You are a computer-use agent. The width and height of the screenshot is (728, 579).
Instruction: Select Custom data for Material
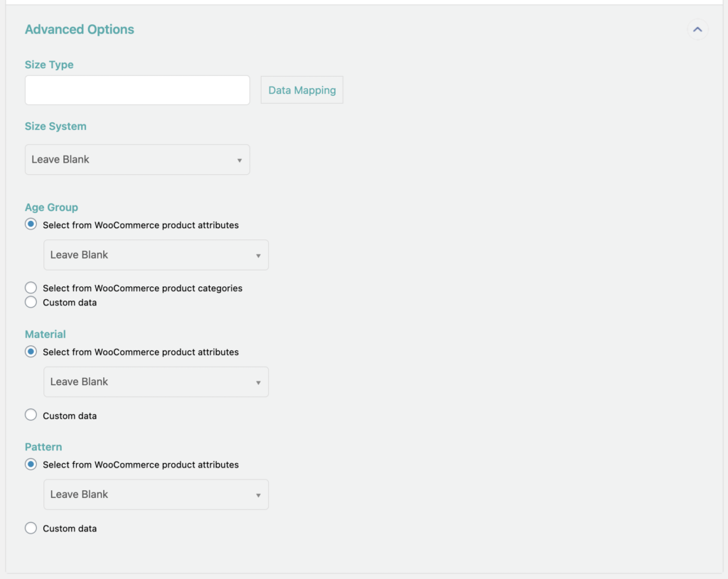point(31,414)
